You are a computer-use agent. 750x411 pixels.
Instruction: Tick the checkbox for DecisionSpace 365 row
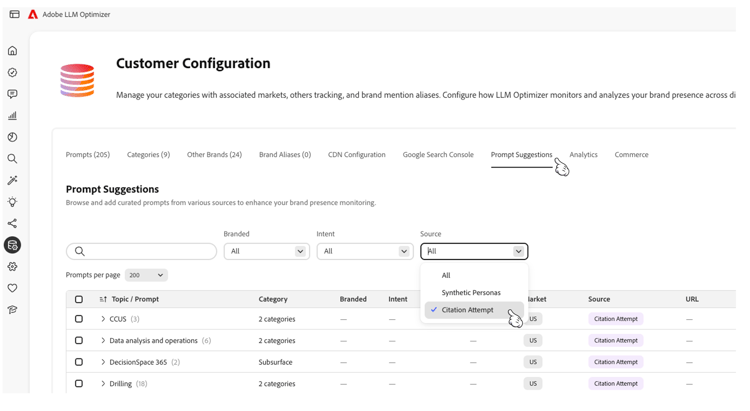79,362
